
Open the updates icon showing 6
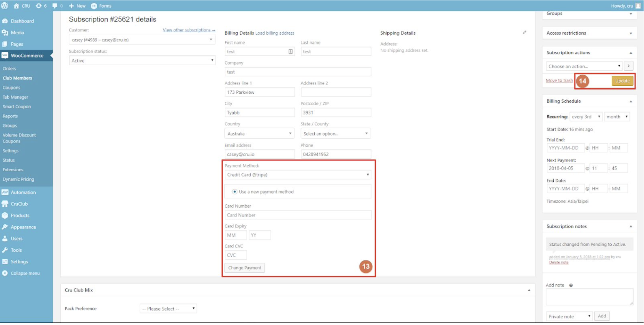coord(38,6)
